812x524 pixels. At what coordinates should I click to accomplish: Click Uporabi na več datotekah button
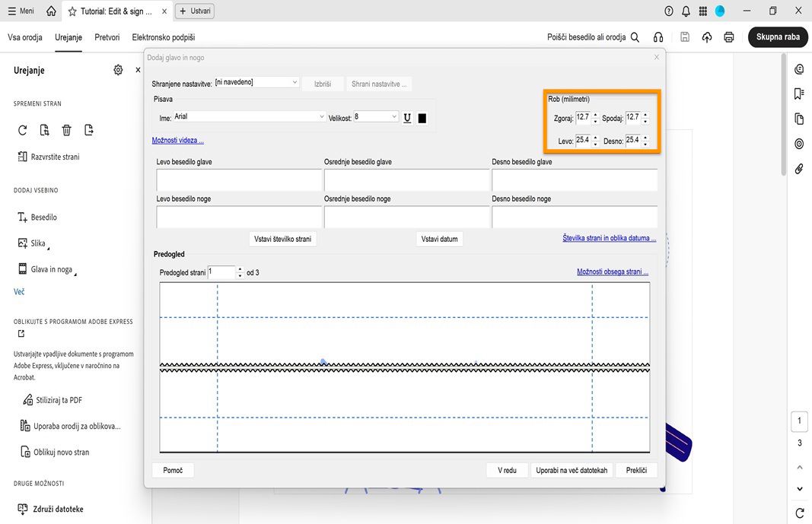point(572,470)
